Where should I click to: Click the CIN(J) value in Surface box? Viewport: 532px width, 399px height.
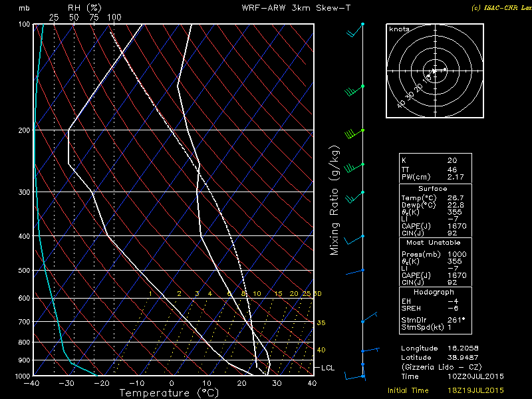[x=452, y=233]
